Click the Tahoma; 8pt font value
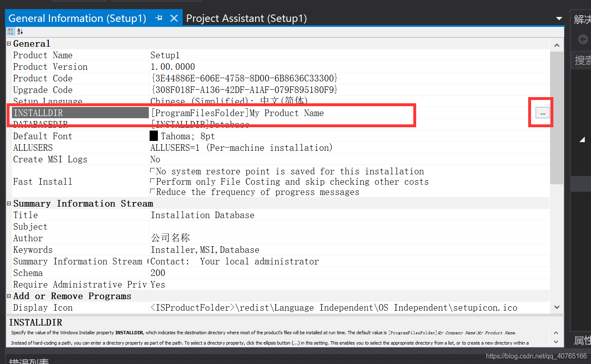 point(188,136)
